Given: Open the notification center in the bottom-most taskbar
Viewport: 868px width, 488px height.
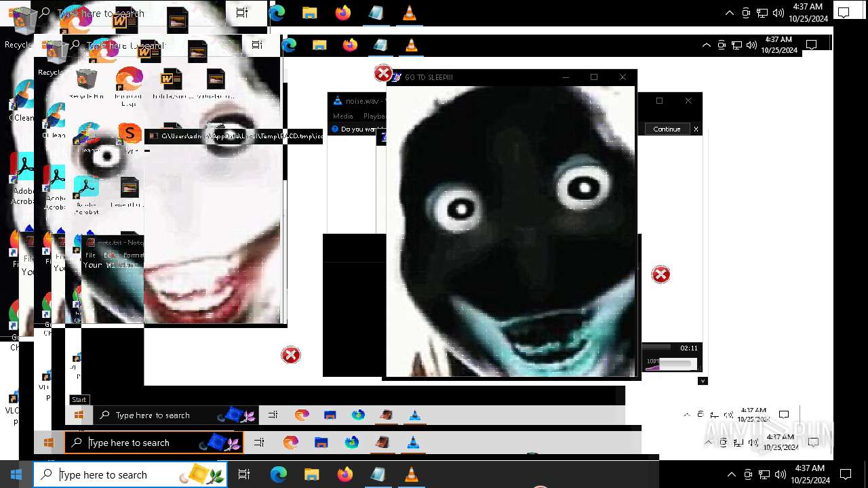Looking at the screenshot, I should coord(846,474).
